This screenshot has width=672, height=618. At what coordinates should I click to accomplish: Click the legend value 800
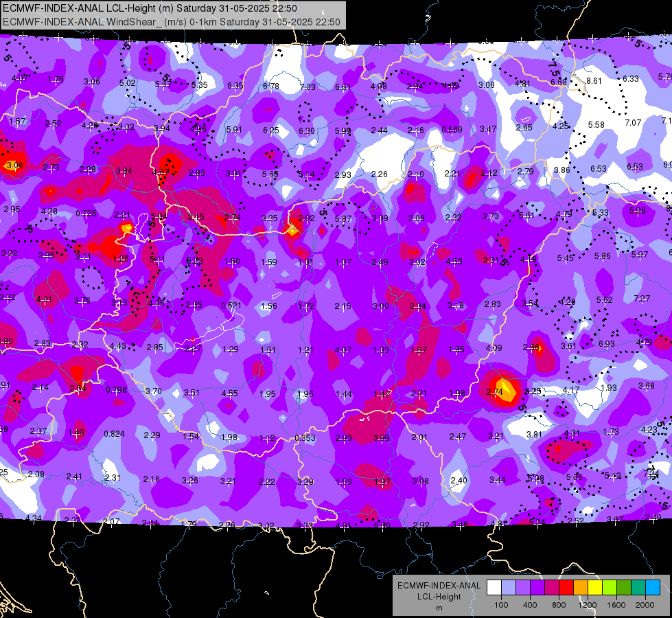pyautogui.click(x=559, y=605)
